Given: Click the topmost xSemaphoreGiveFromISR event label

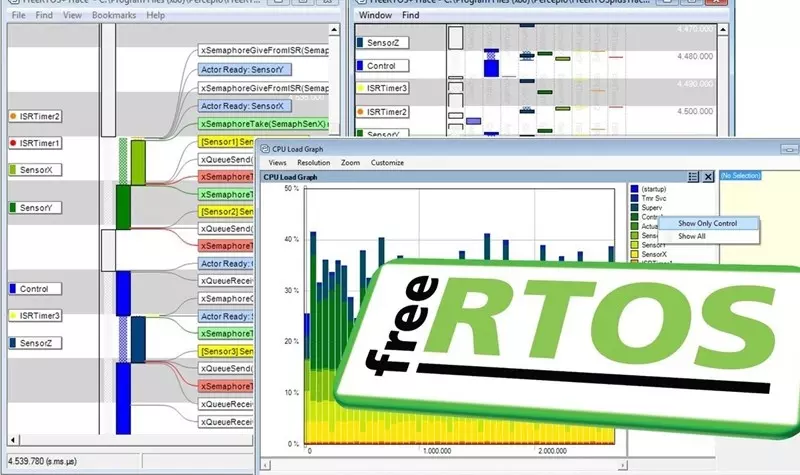Looking at the screenshot, I should coord(263,51).
